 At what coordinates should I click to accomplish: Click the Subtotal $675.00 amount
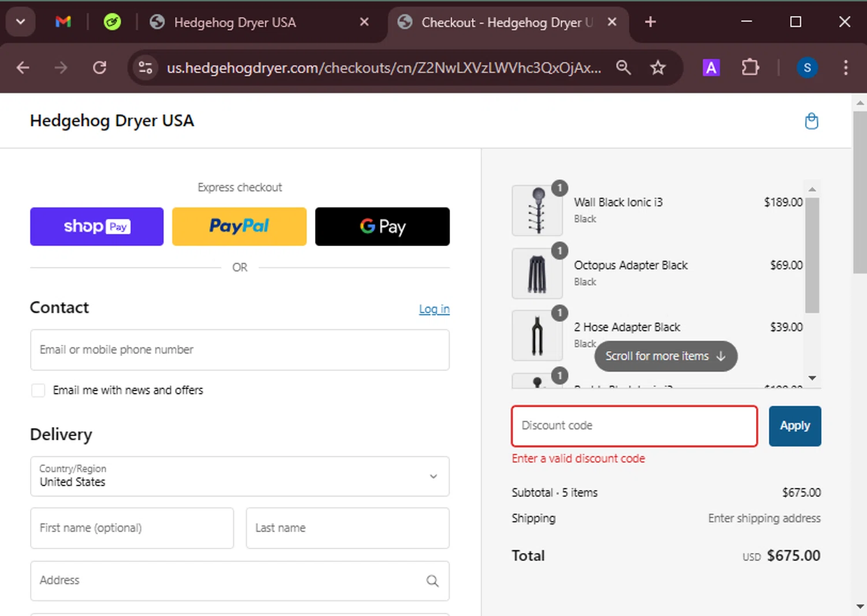coord(801,493)
